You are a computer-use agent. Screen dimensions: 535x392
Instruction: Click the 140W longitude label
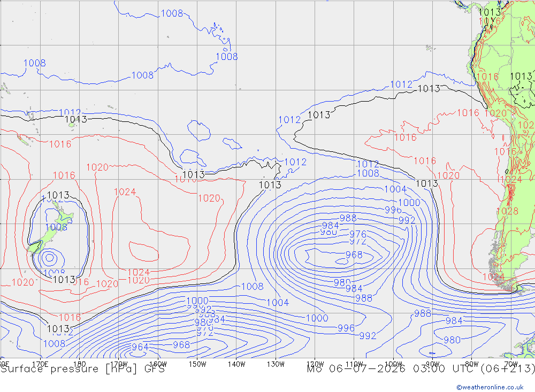[x=236, y=364]
